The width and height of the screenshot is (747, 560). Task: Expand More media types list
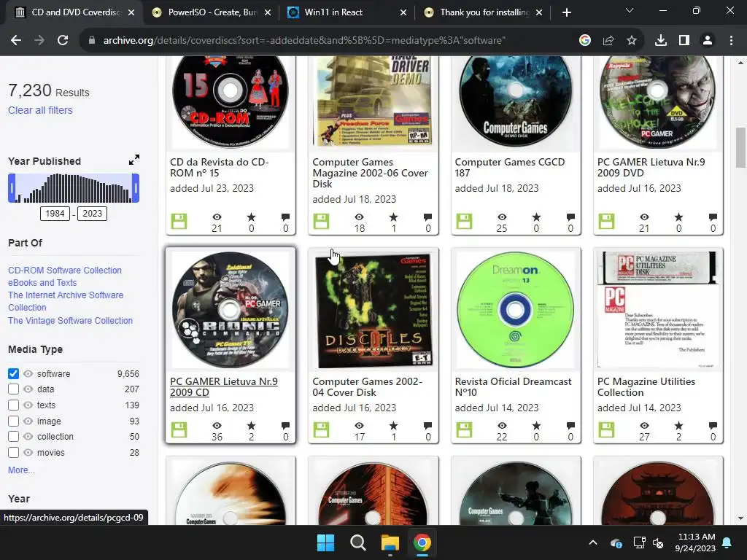[x=21, y=470]
